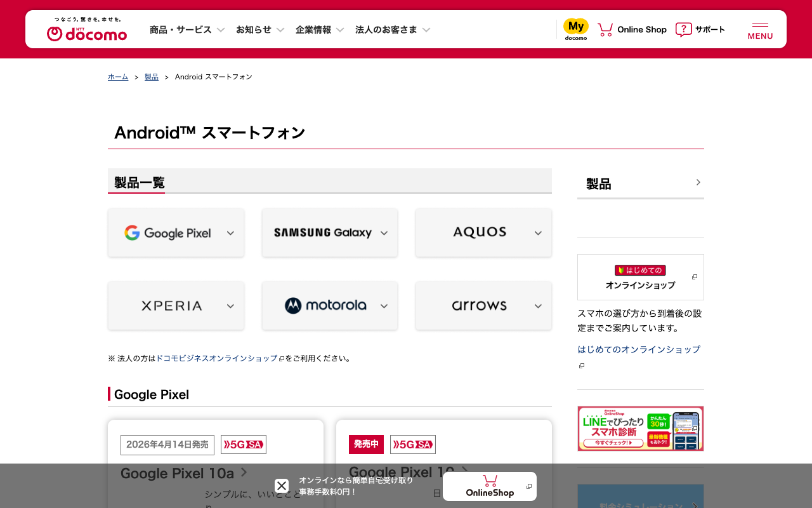
Task: Open My docomo account icon
Action: tap(576, 29)
